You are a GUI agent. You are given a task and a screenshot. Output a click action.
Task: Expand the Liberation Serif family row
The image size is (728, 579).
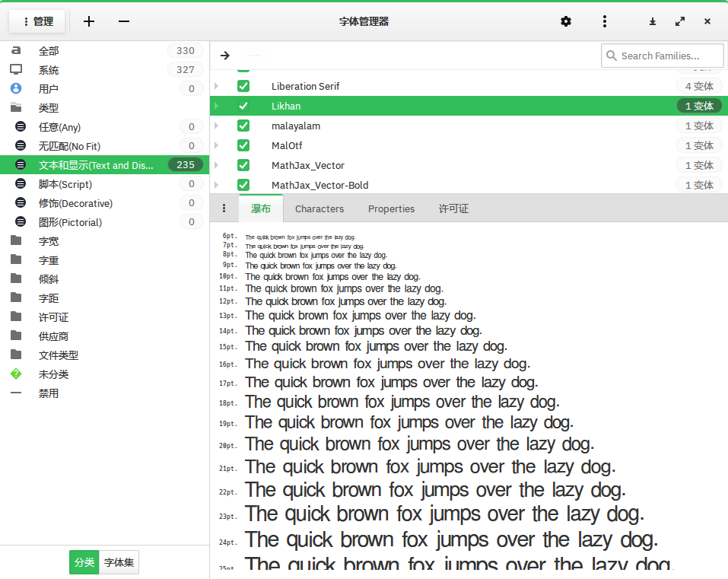pos(216,87)
